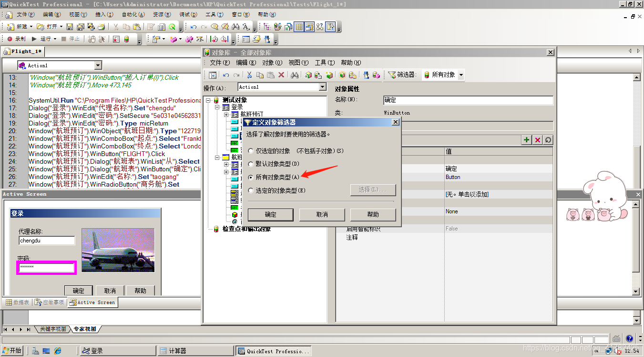Open the 筛选器 '所有对象' filter dropdown
644x357 pixels.
(x=461, y=75)
